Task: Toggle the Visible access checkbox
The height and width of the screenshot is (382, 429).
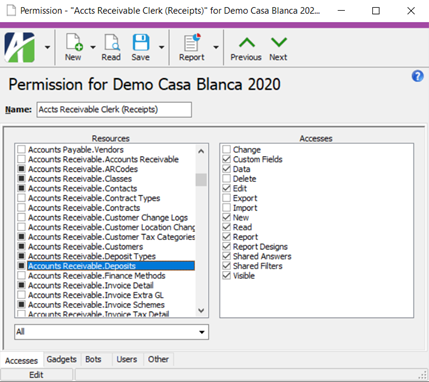Action: pos(227,276)
